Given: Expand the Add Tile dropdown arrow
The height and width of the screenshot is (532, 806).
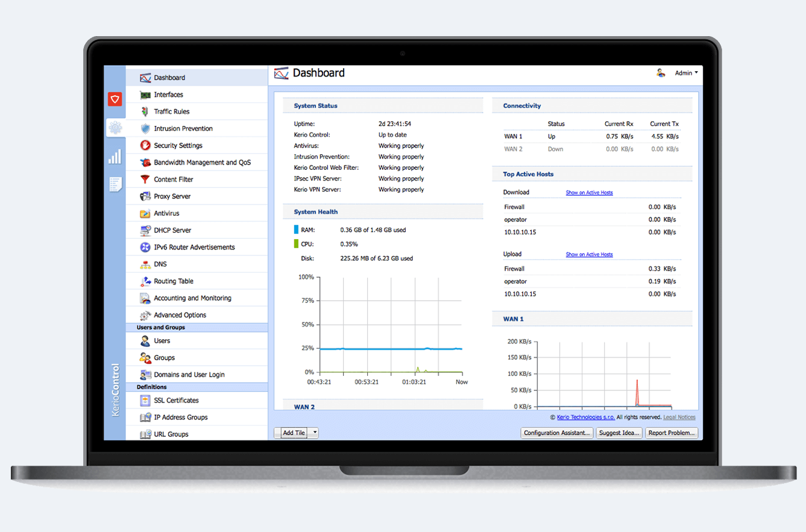Looking at the screenshot, I should (314, 433).
